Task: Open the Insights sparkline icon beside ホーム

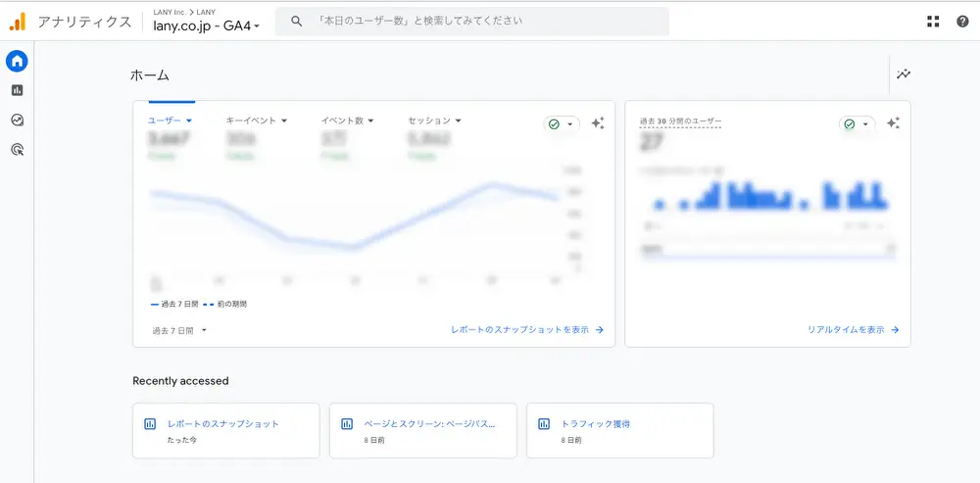Action: (x=903, y=74)
